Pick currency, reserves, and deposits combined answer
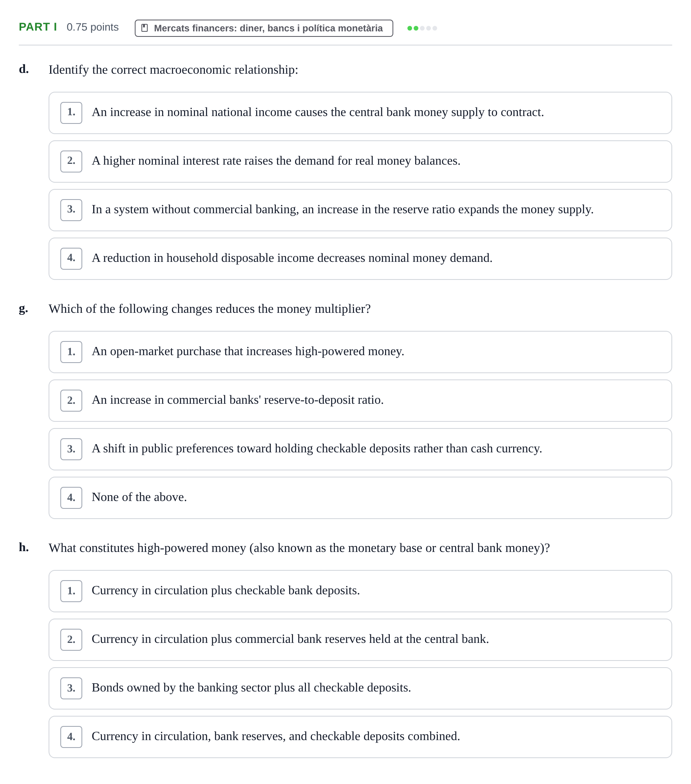Viewport: 691px width, 784px height. click(x=360, y=737)
